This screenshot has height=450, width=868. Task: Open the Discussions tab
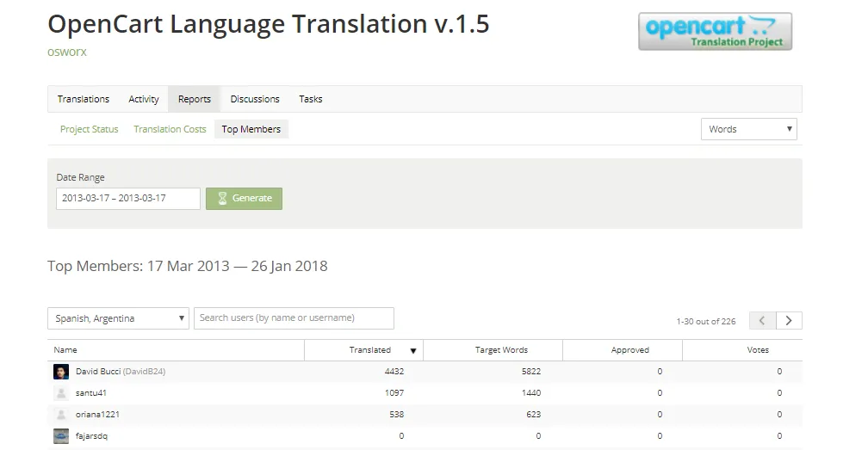[255, 99]
